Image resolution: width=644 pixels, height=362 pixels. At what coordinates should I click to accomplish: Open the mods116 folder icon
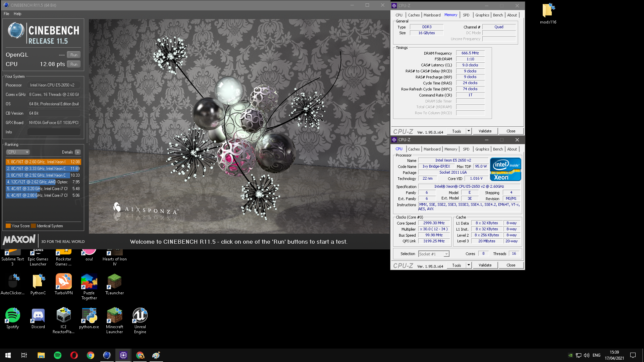click(x=548, y=13)
